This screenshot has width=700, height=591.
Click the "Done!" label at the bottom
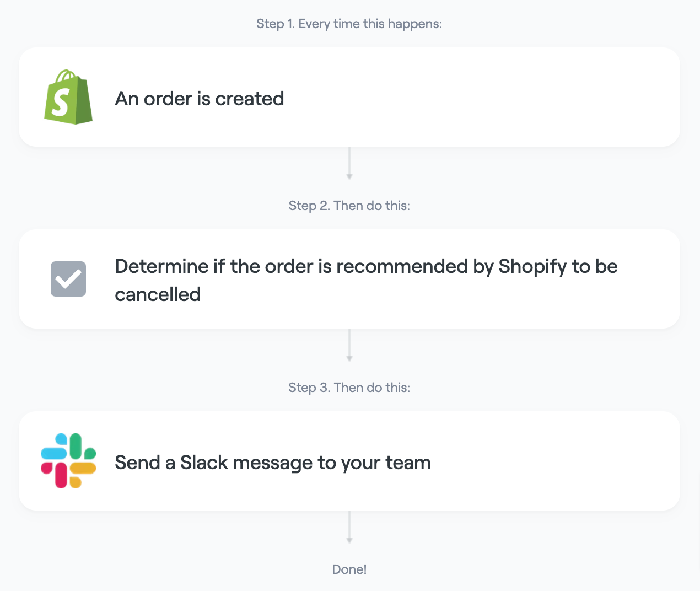[349, 569]
